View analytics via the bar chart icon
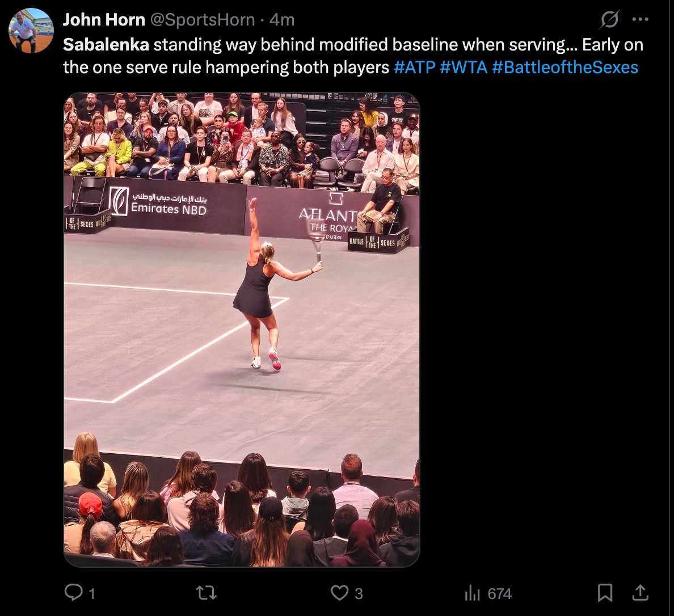674x616 pixels. click(x=472, y=593)
